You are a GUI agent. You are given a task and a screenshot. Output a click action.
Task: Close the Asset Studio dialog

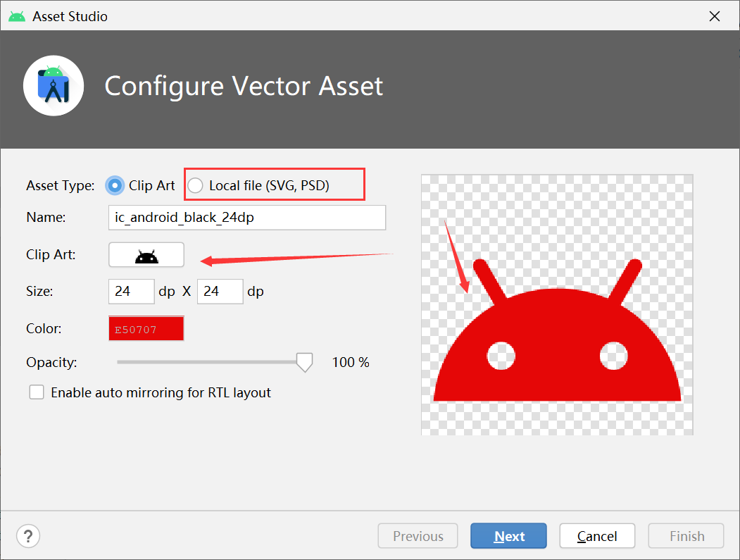[x=715, y=16]
